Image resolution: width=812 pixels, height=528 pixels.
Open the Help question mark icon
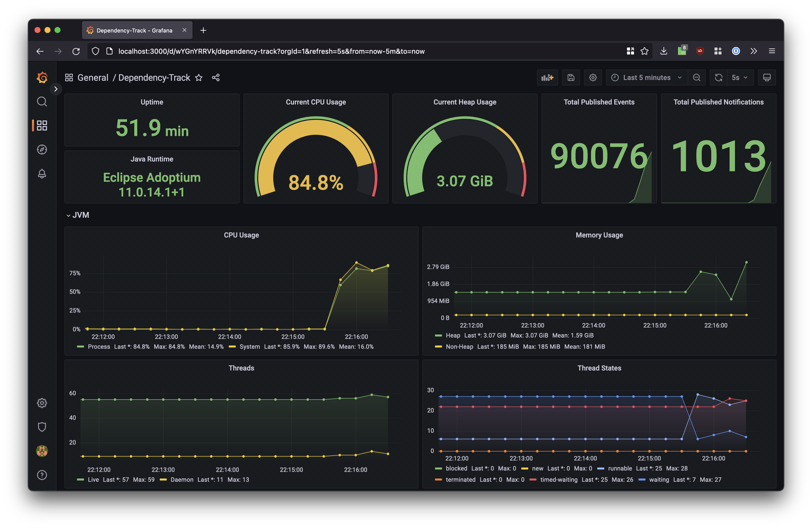tap(42, 475)
